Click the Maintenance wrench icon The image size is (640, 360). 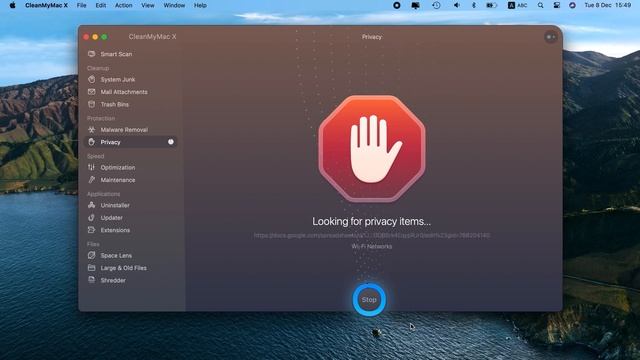pyautogui.click(x=91, y=180)
